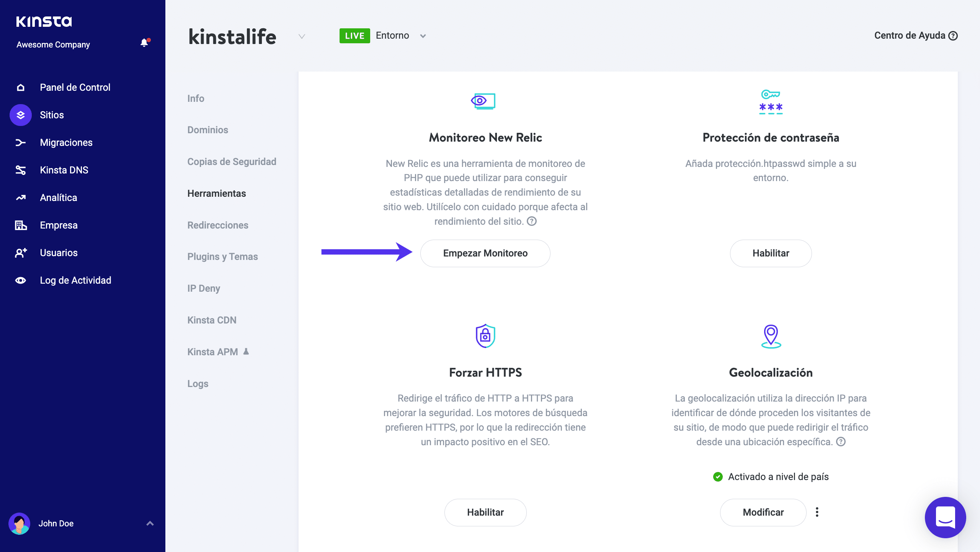Click the Log de Actividad eye icon
This screenshot has width=980, height=552.
point(21,280)
